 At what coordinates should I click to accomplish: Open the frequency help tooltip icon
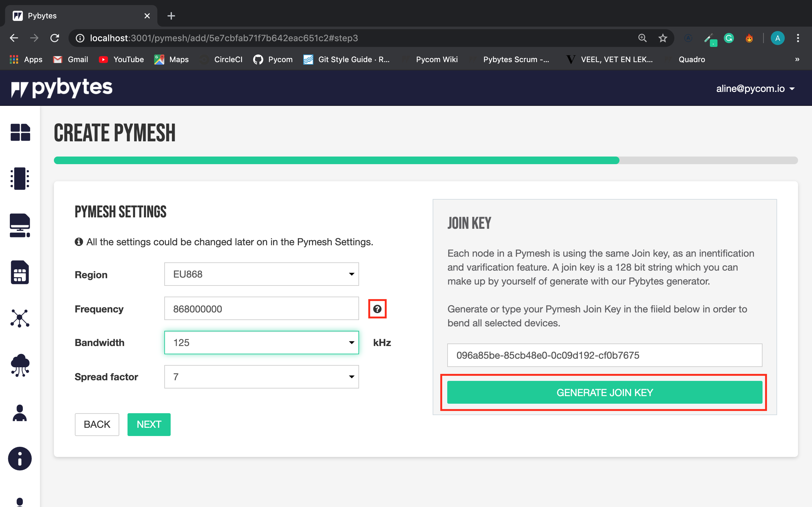(377, 309)
